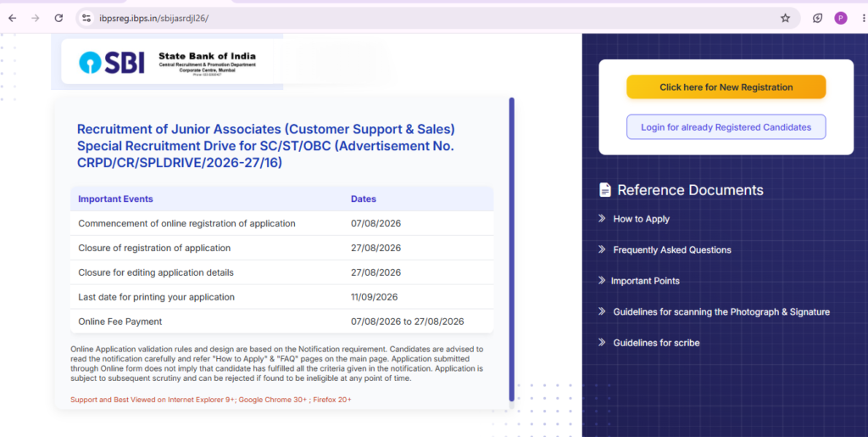The image size is (868, 437).
Task: Click the Reference Documents heading text
Action: [x=690, y=190]
